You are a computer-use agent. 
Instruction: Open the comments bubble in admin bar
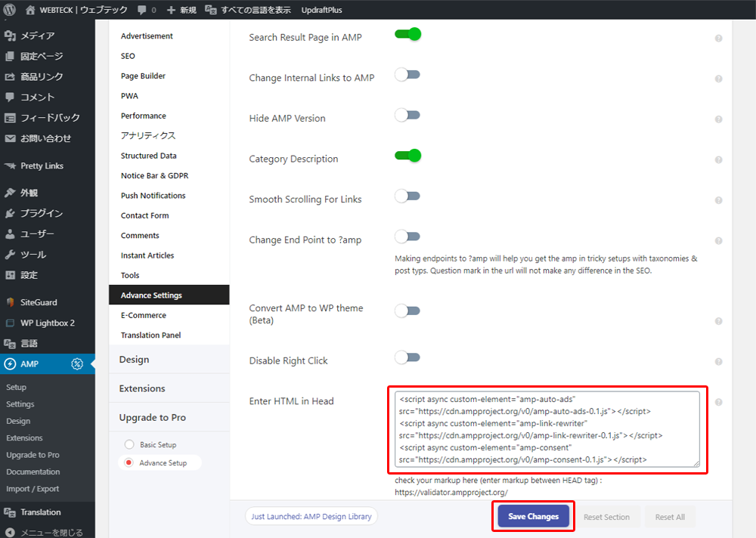tap(142, 10)
